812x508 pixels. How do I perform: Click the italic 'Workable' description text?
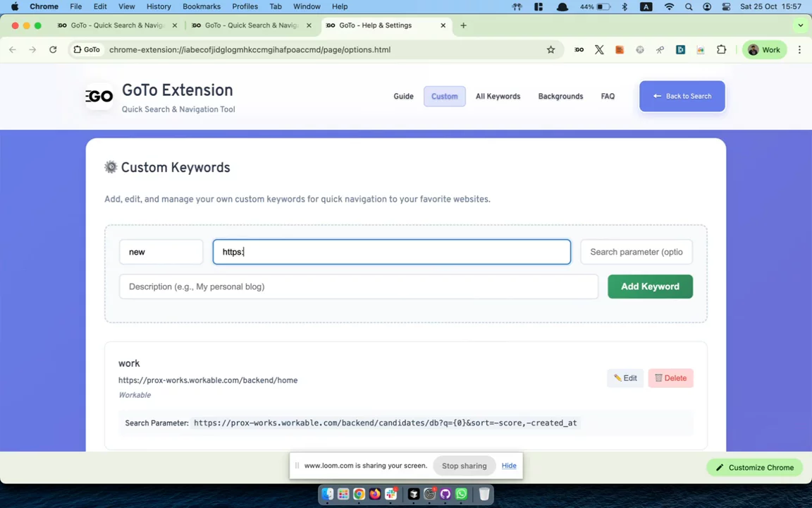point(135,395)
